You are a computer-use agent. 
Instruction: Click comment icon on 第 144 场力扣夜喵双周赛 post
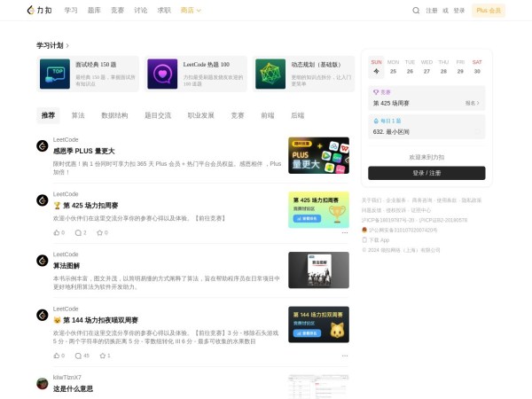[80, 355]
